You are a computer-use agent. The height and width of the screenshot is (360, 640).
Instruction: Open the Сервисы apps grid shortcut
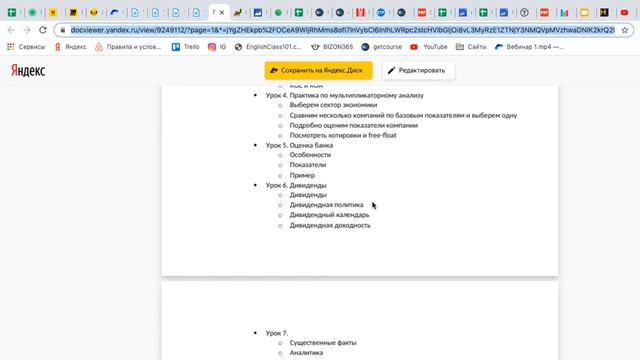(26, 47)
